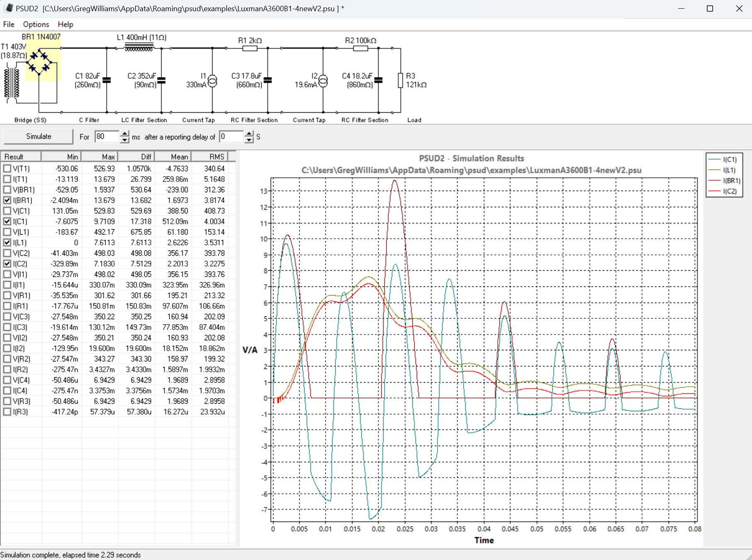Uncheck the I(C2) trace checkbox

point(7,264)
